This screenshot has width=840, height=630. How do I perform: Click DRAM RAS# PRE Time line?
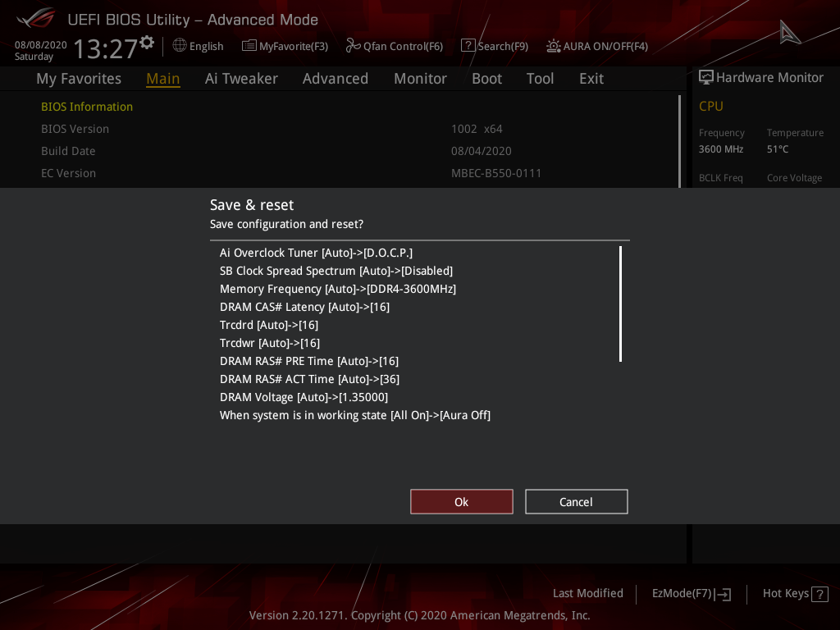click(x=309, y=361)
